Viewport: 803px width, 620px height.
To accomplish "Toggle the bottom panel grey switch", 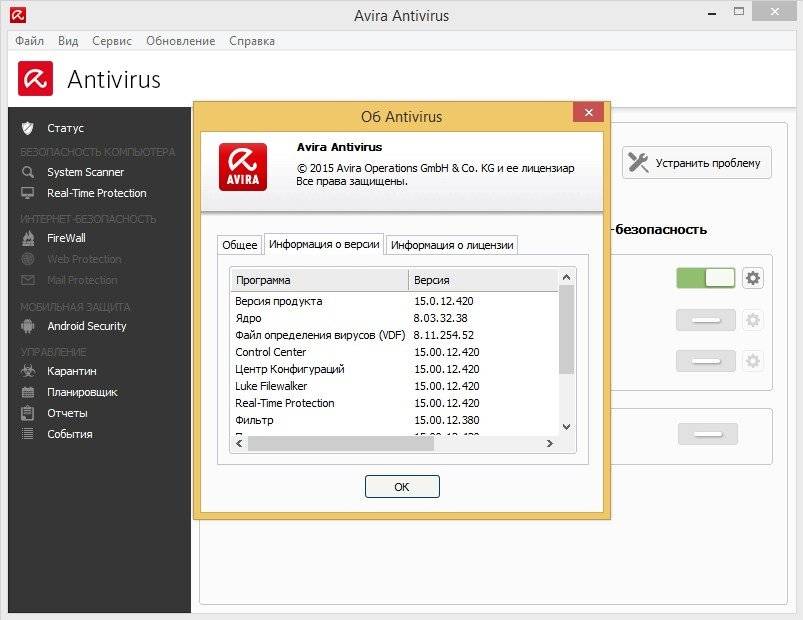I will pyautogui.click(x=708, y=434).
